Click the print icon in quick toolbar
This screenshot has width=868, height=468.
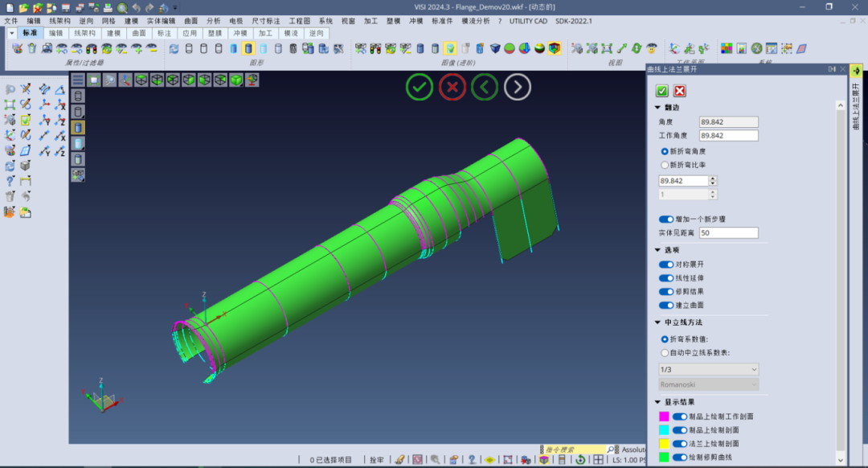click(x=108, y=8)
